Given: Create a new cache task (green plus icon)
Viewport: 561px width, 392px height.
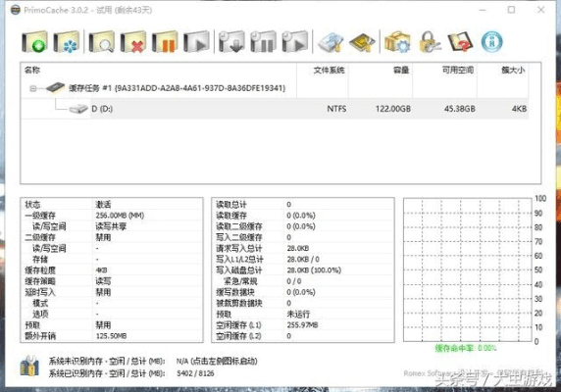Looking at the screenshot, I should tap(34, 42).
